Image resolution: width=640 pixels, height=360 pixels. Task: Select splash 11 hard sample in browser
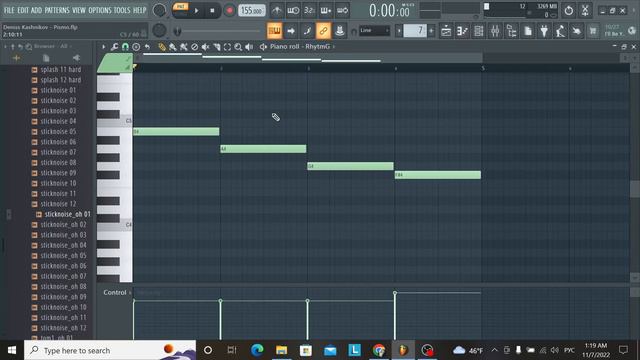click(60, 70)
